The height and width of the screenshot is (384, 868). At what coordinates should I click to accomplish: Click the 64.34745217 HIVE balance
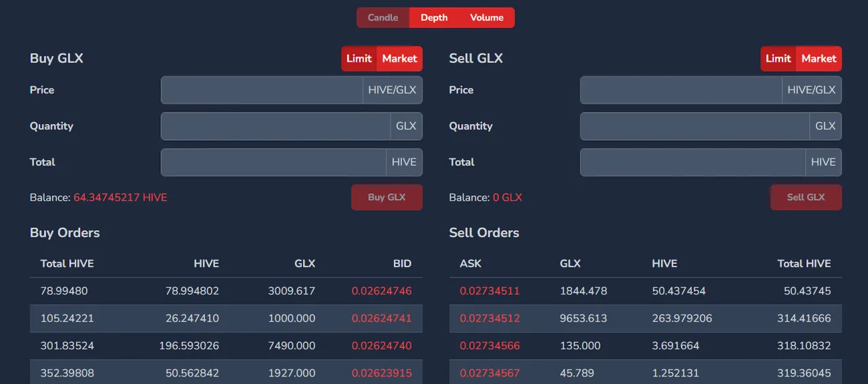120,197
